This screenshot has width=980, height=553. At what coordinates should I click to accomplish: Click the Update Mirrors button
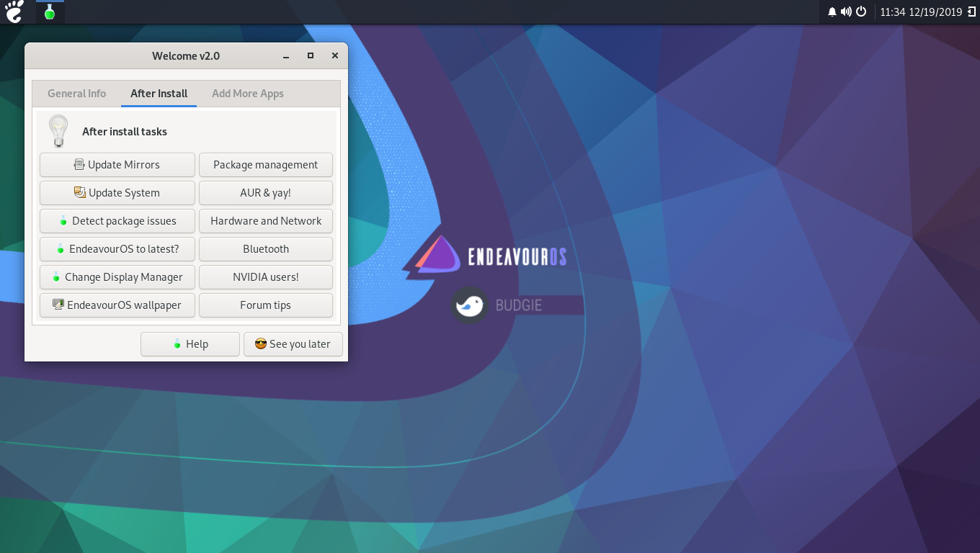click(x=117, y=165)
